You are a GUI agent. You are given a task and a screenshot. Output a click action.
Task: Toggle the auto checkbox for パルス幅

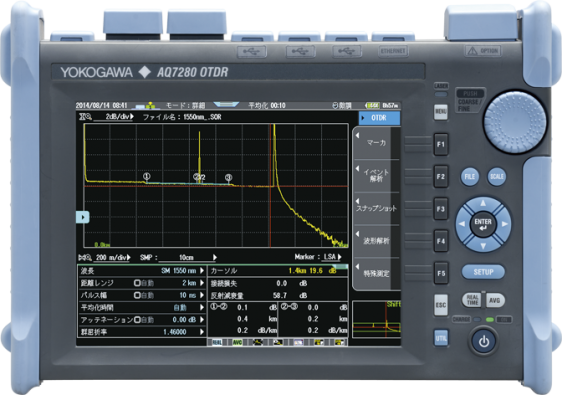(137, 295)
